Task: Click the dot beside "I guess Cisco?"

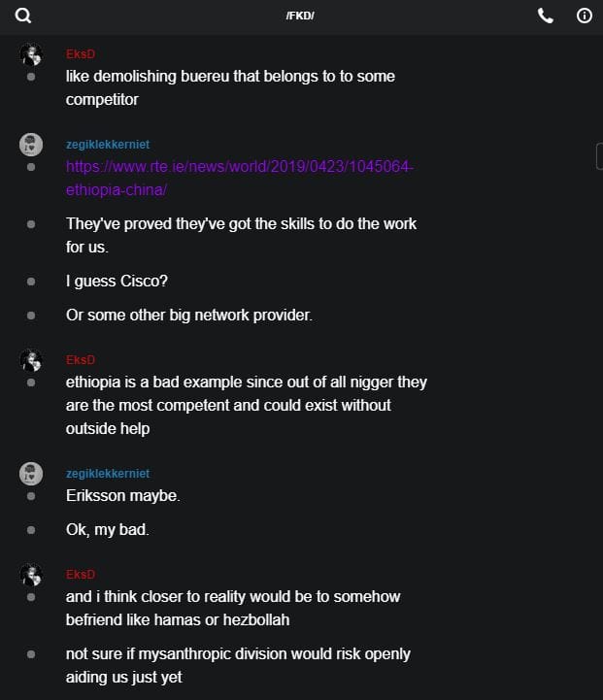Action: tap(31, 282)
